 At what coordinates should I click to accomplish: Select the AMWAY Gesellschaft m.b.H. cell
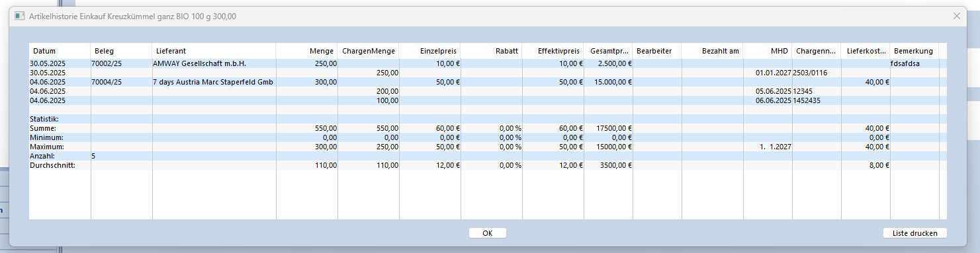pos(214,63)
